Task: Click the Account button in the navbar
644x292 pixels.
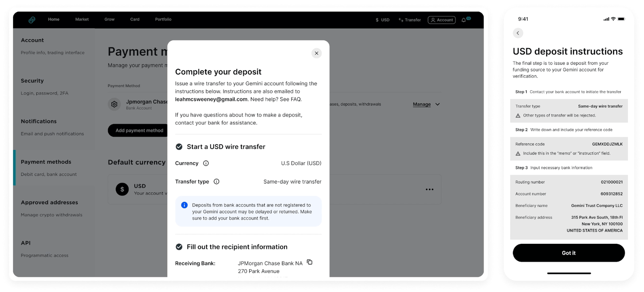Action: 441,20
